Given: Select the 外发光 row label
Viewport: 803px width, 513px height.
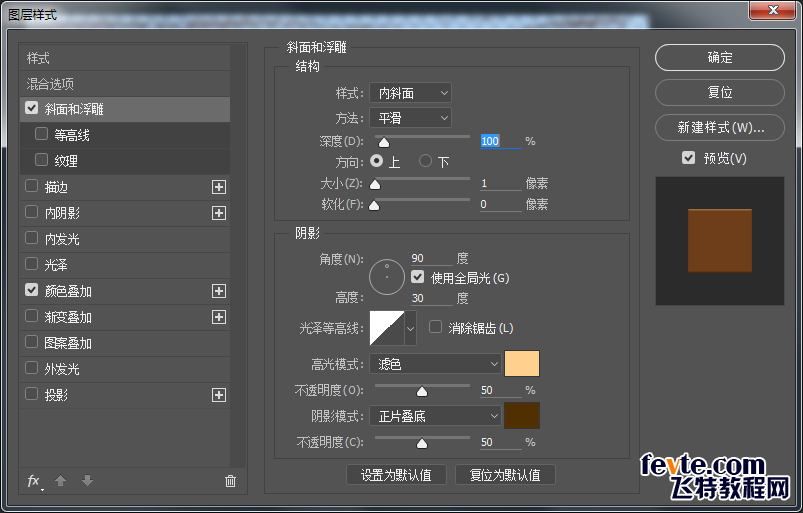Looking at the screenshot, I should (x=62, y=369).
